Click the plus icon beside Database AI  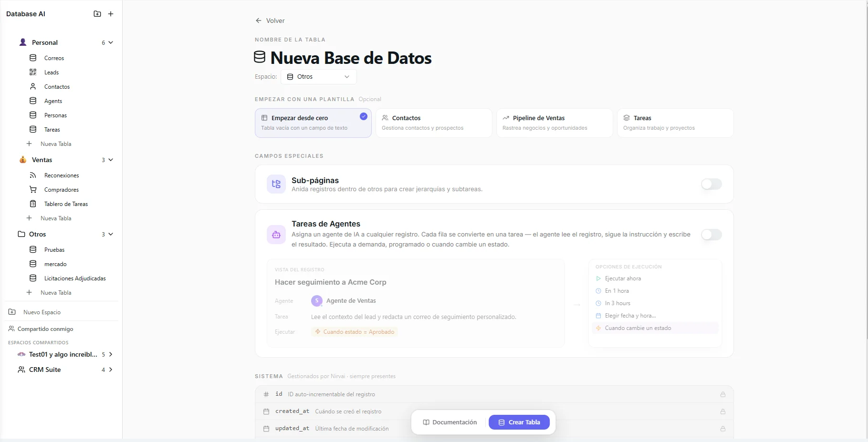click(111, 14)
